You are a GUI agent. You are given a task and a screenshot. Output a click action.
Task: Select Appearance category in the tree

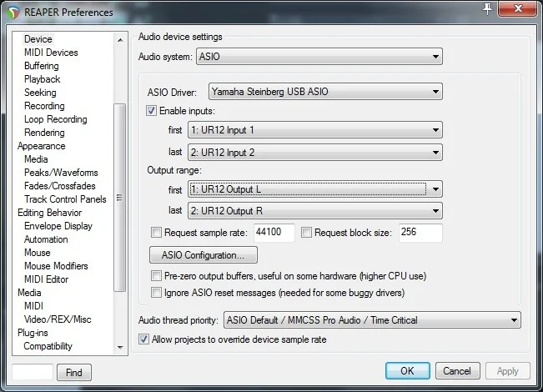click(x=42, y=146)
